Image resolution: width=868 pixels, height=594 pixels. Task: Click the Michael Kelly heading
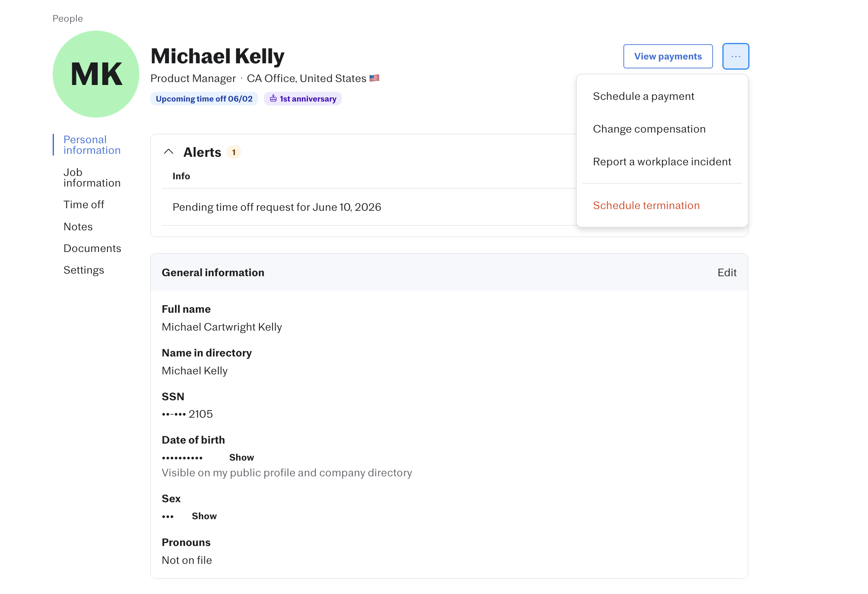[217, 56]
